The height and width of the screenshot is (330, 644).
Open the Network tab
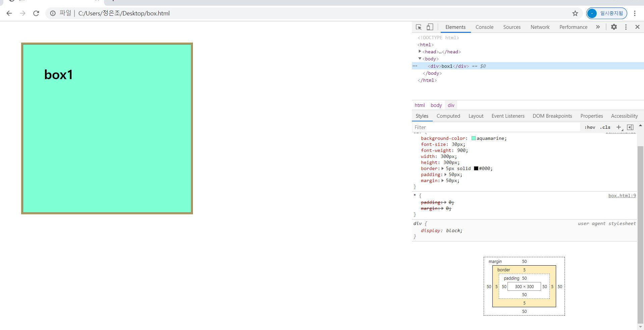pos(540,27)
